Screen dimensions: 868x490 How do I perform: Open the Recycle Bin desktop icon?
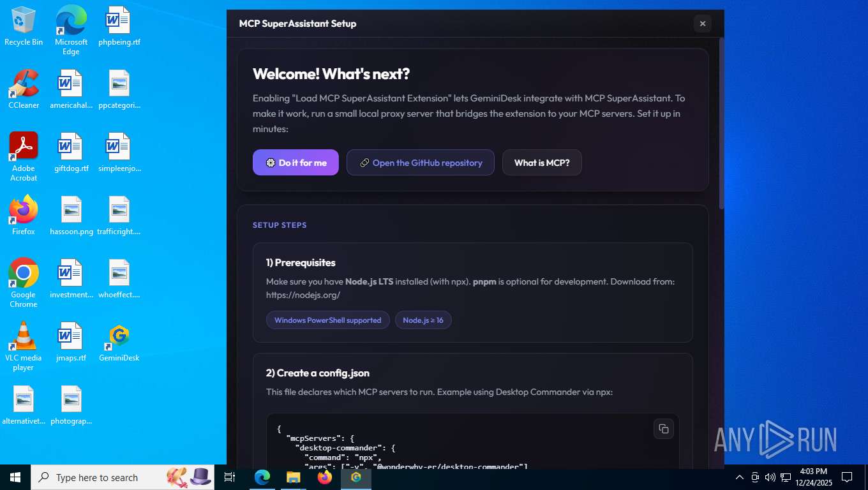(24, 27)
